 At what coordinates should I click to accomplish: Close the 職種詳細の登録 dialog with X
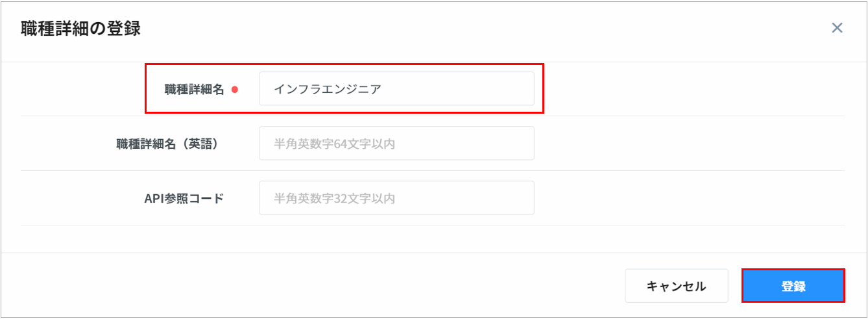point(837,28)
